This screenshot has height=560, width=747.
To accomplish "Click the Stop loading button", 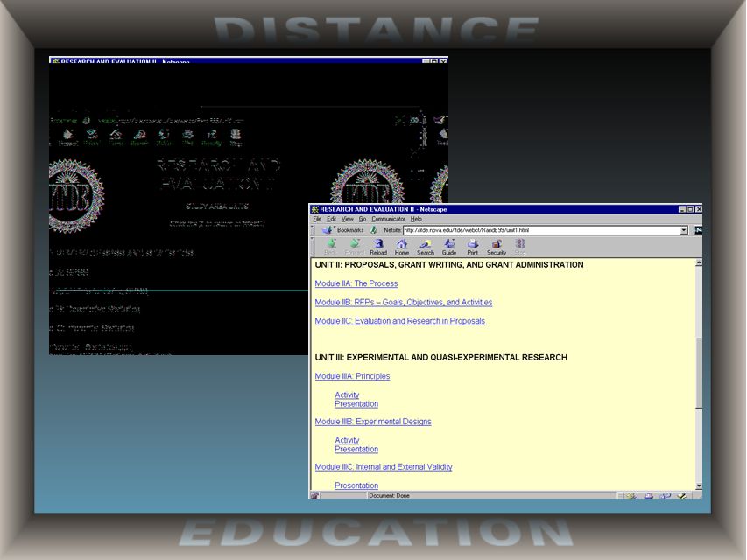I will pyautogui.click(x=520, y=247).
